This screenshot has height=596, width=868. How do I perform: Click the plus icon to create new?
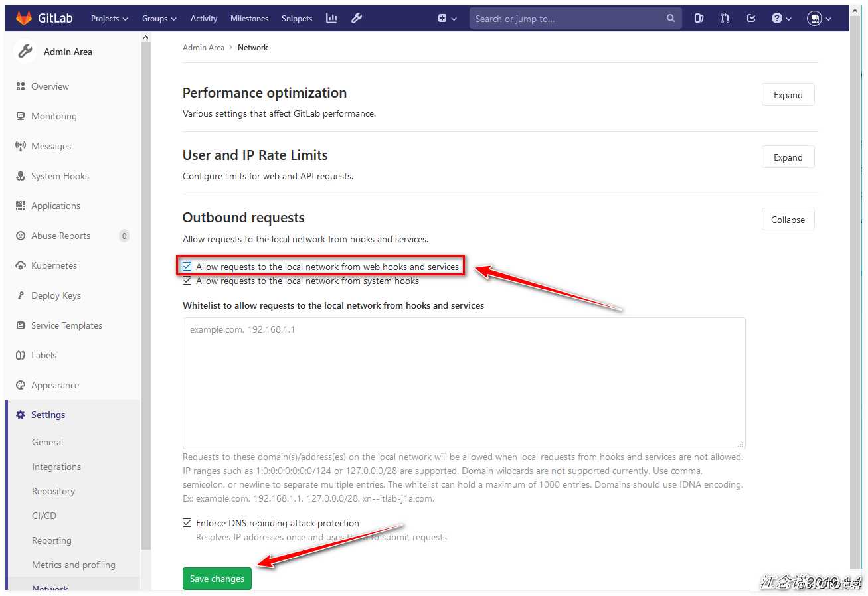(x=442, y=19)
